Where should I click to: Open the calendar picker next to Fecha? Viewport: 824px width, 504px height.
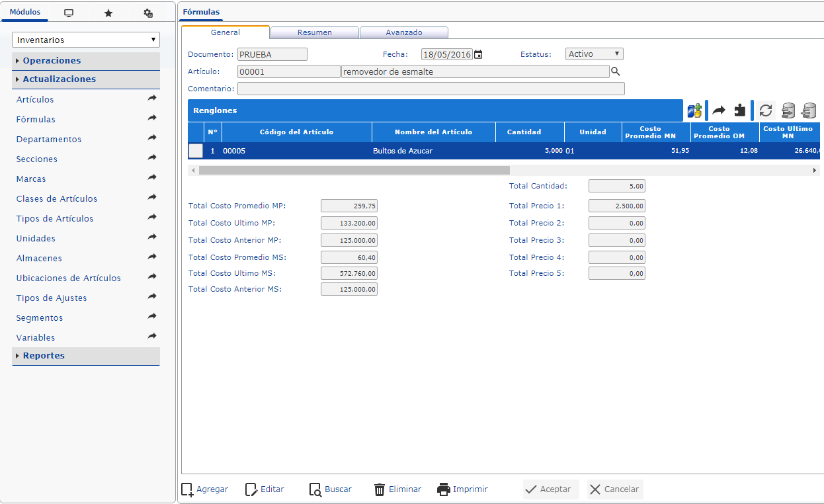coord(479,55)
